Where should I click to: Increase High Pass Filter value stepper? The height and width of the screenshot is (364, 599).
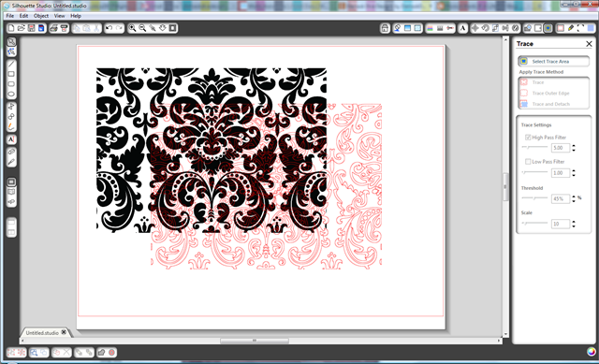tap(574, 146)
